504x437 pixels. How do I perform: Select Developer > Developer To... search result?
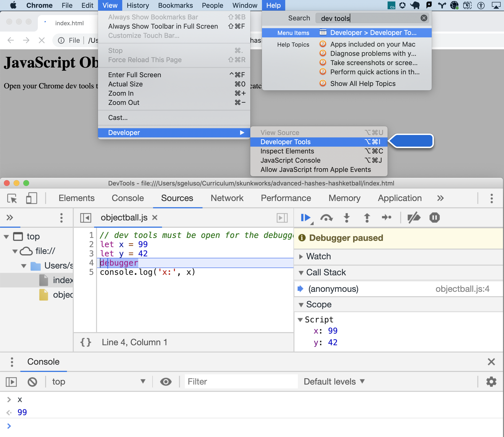(x=347, y=33)
